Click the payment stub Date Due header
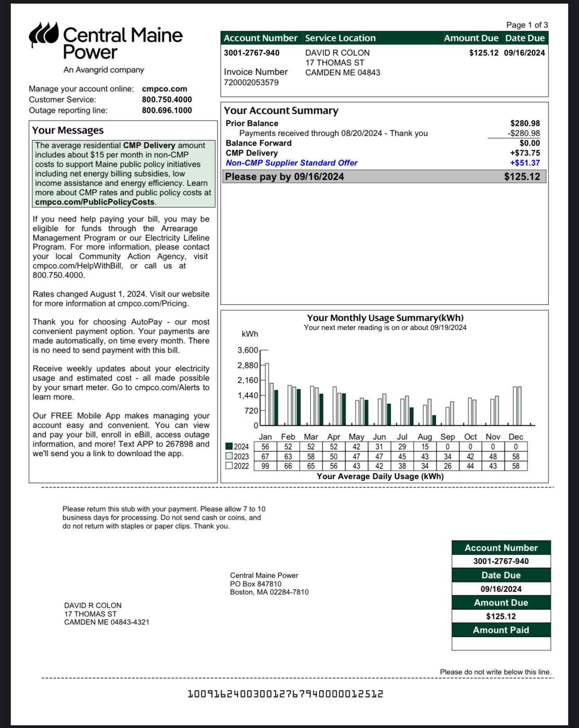The image size is (579, 728). click(501, 575)
